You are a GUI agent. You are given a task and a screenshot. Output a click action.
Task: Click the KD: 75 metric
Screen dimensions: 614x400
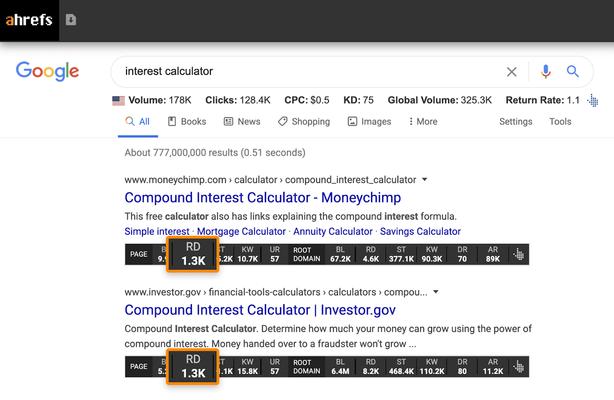358,100
